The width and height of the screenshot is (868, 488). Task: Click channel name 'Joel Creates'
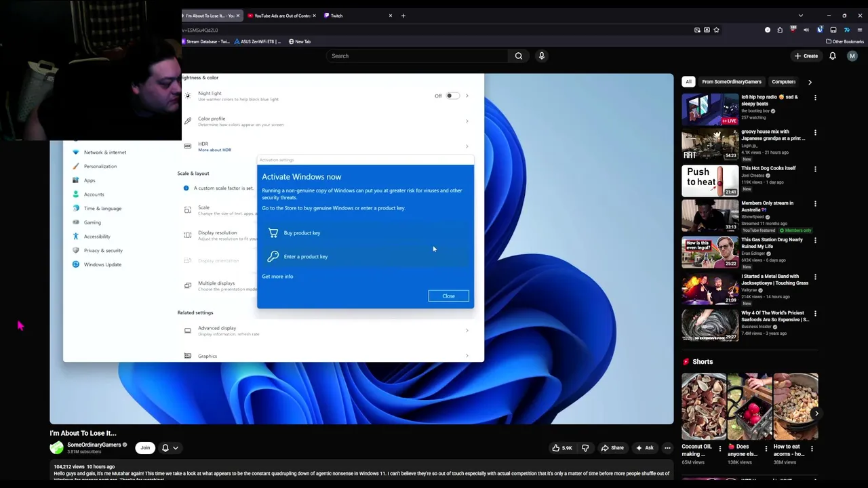click(x=752, y=176)
